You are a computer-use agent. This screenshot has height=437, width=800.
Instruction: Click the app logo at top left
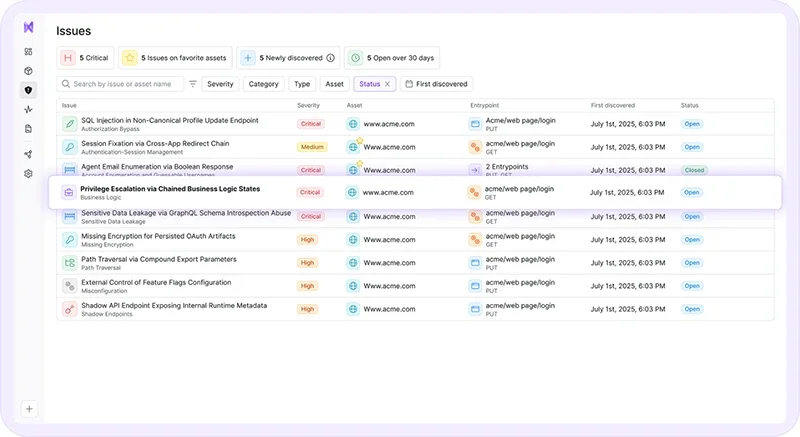[29, 26]
